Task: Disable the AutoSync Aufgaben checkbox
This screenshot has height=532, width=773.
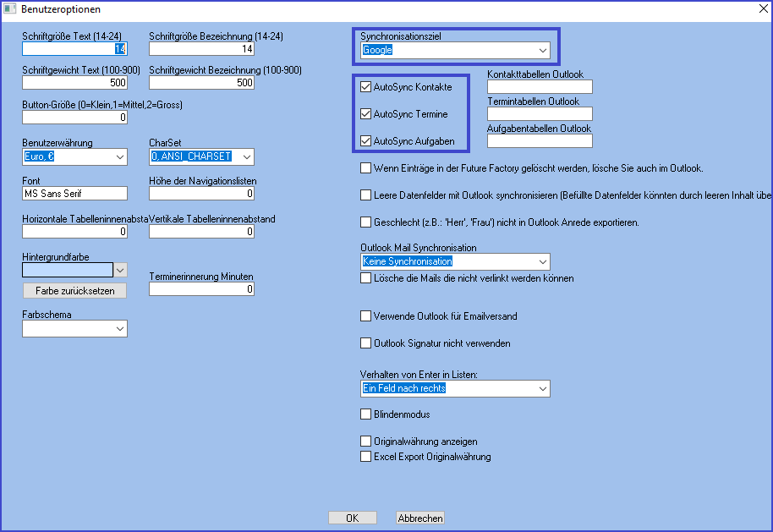Action: (x=366, y=141)
